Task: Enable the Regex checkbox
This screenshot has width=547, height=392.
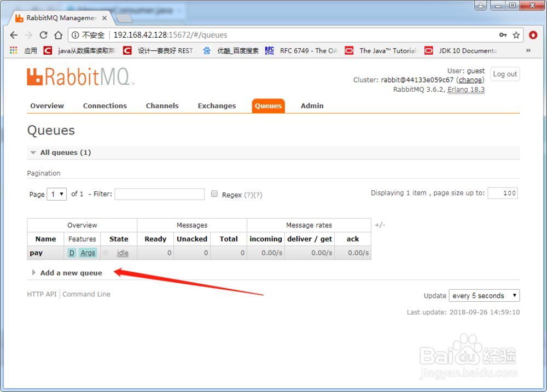Action: click(214, 194)
